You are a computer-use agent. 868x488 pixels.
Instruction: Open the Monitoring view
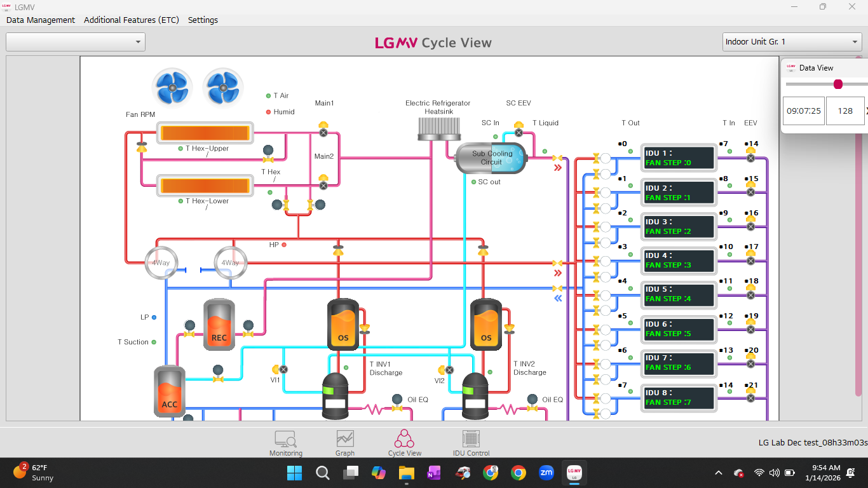[285, 443]
